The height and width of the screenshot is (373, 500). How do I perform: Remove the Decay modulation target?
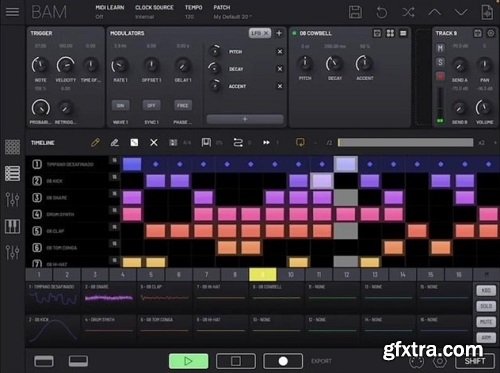(x=280, y=69)
